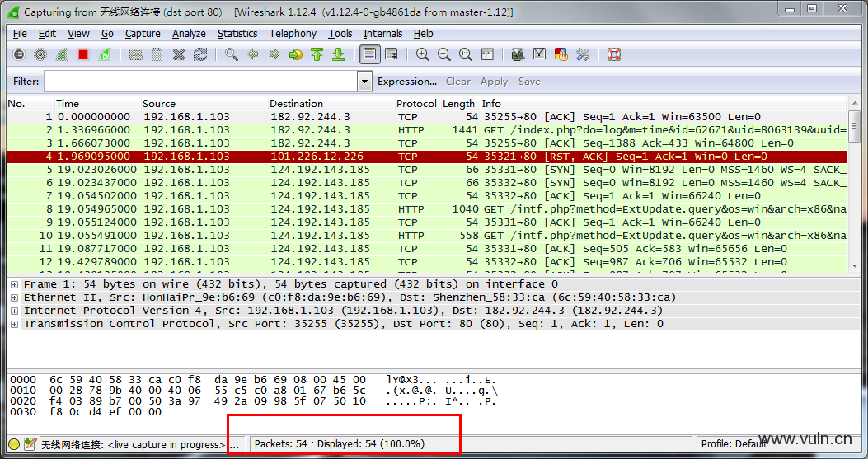Open the Edit menu
The height and width of the screenshot is (459, 868).
point(47,34)
